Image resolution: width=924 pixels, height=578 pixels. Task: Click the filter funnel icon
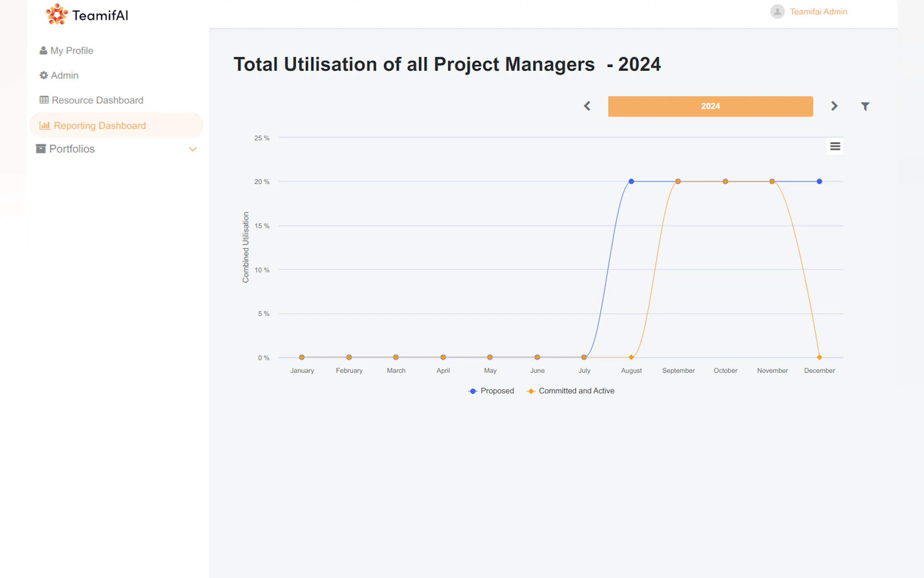tap(865, 106)
